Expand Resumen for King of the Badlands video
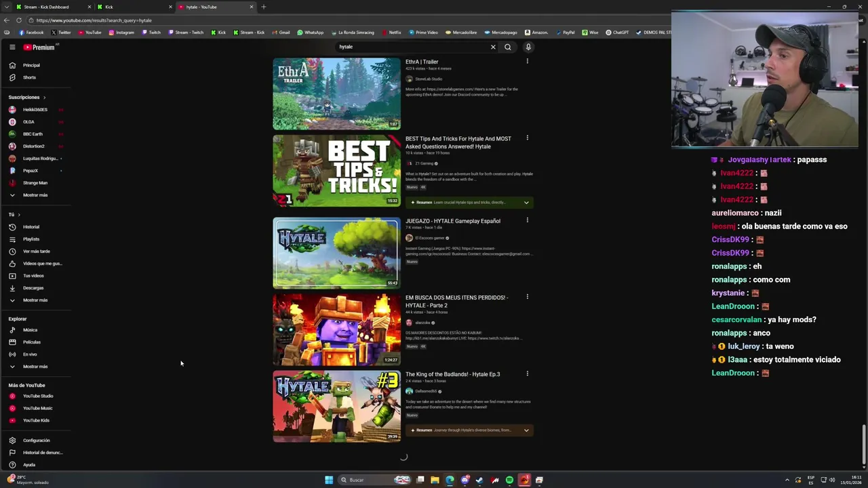This screenshot has height=488, width=868. click(x=469, y=430)
